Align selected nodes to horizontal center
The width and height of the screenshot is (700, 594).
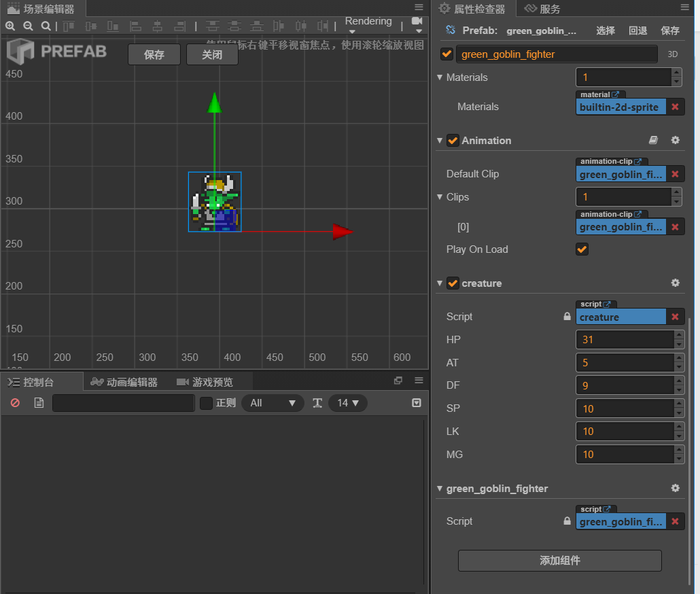[157, 27]
